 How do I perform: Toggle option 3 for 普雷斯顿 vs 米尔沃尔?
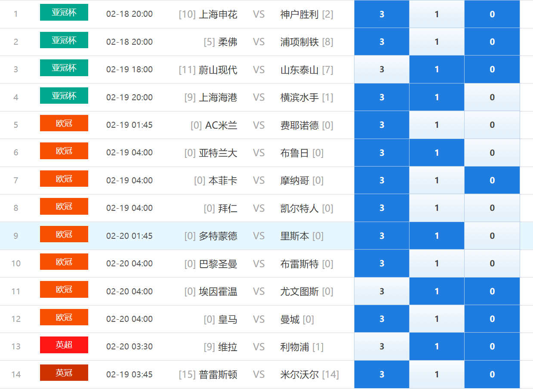(382, 374)
